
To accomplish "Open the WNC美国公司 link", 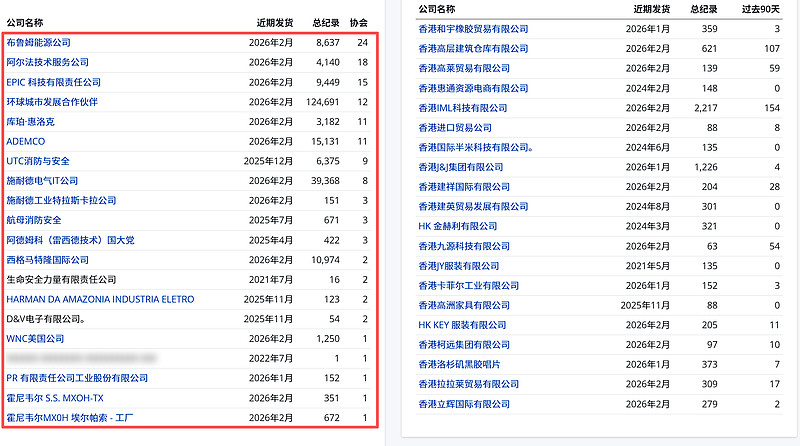I will coord(35,339).
